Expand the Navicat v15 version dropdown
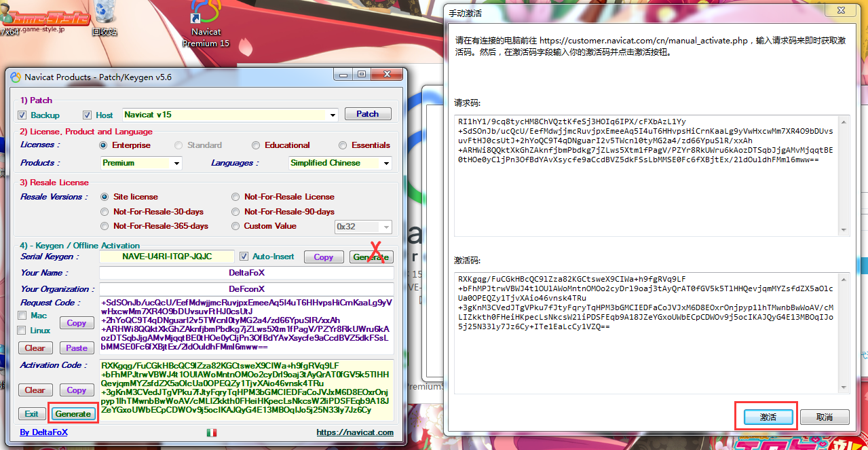 point(333,115)
